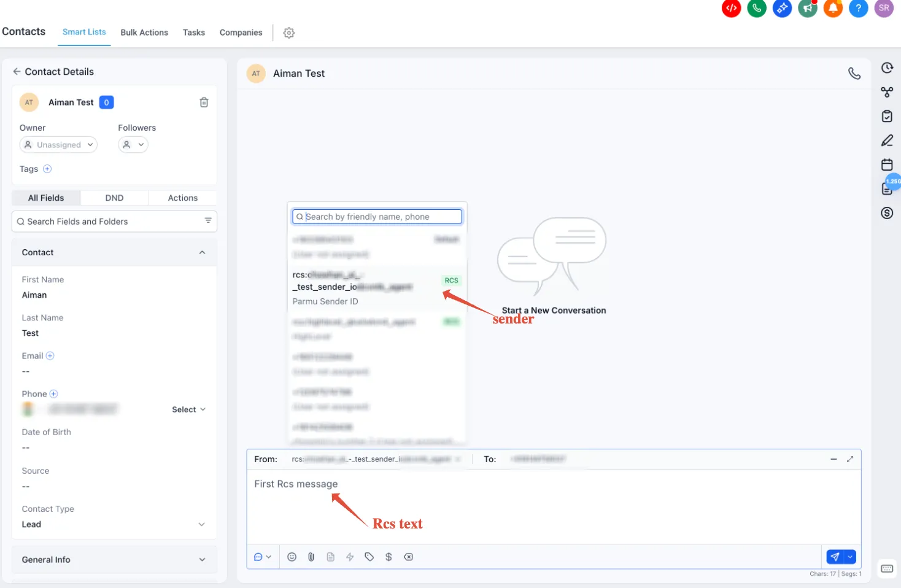The image size is (901, 588).
Task: Open the red code icon in top bar
Action: [x=731, y=8]
